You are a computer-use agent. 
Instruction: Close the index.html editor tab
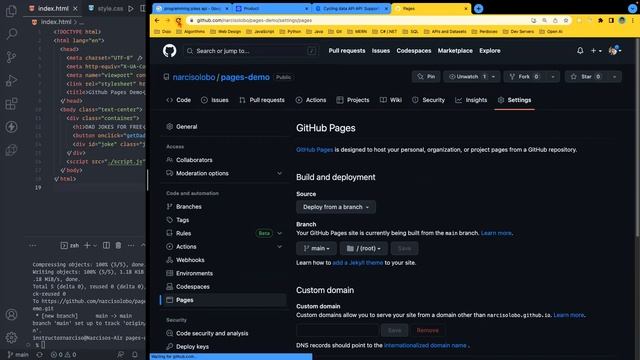(x=75, y=8)
